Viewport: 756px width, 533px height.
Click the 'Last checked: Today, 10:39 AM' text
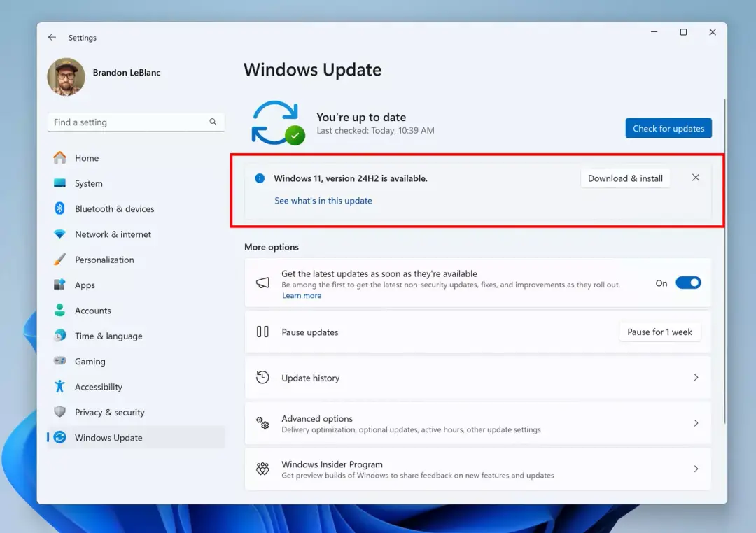375,131
